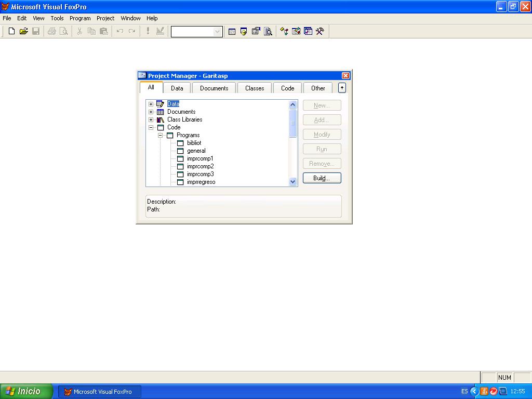Switch to the Classes tab

click(x=255, y=88)
